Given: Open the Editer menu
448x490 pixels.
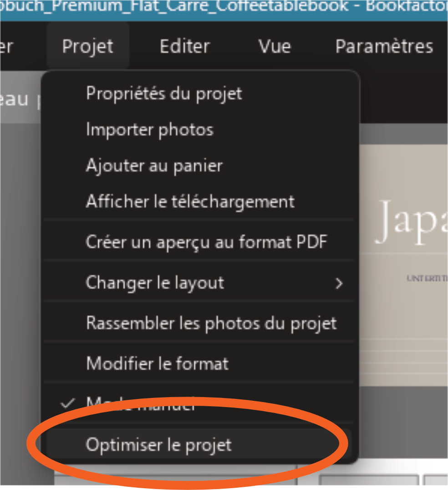Looking at the screenshot, I should (185, 46).
